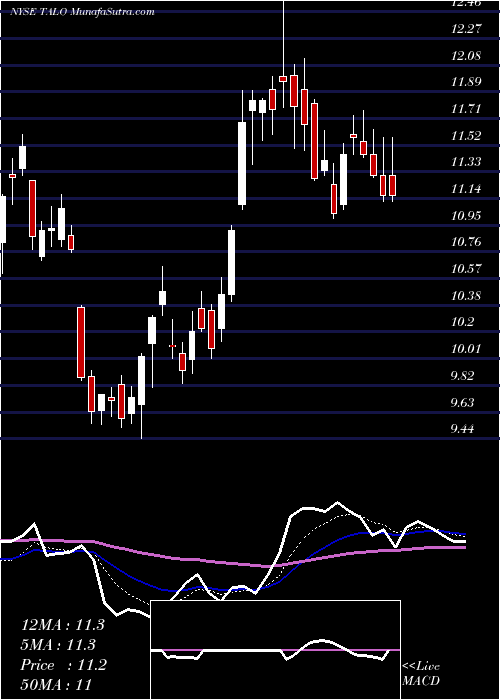The image size is (500, 700).
Task: Click the 9.44 price axis label
Action: point(462,429)
